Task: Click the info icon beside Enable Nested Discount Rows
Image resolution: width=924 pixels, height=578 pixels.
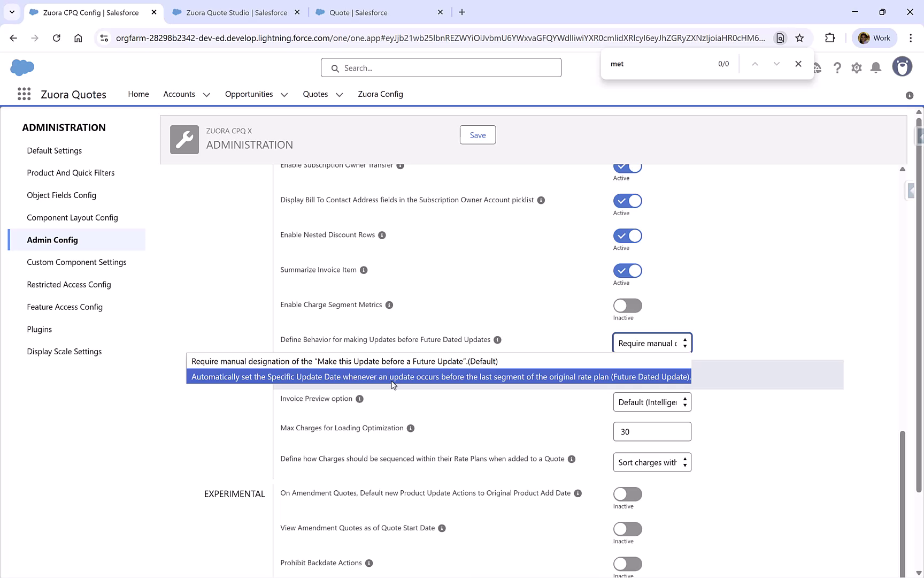Action: tap(382, 235)
